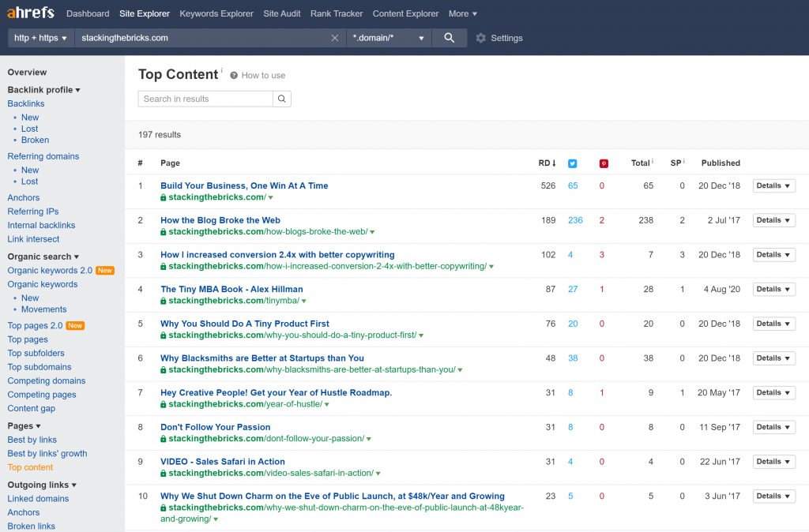Open Keywords Explorer

click(216, 13)
